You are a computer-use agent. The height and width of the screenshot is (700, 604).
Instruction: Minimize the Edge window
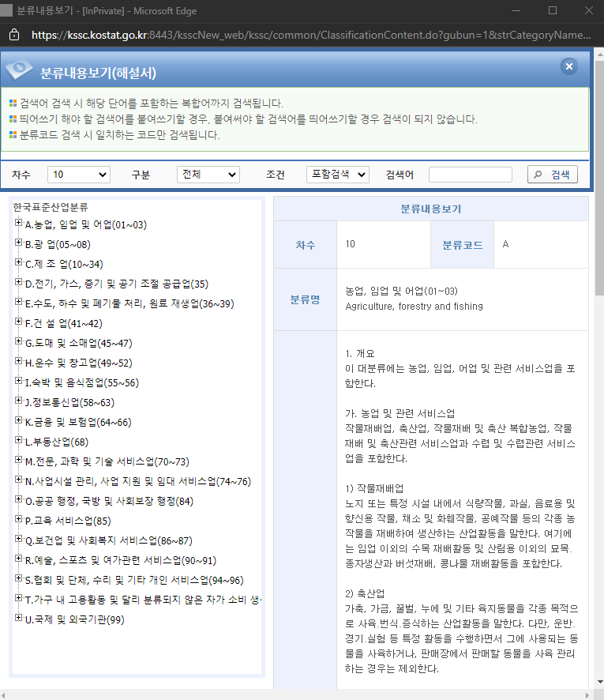516,10
